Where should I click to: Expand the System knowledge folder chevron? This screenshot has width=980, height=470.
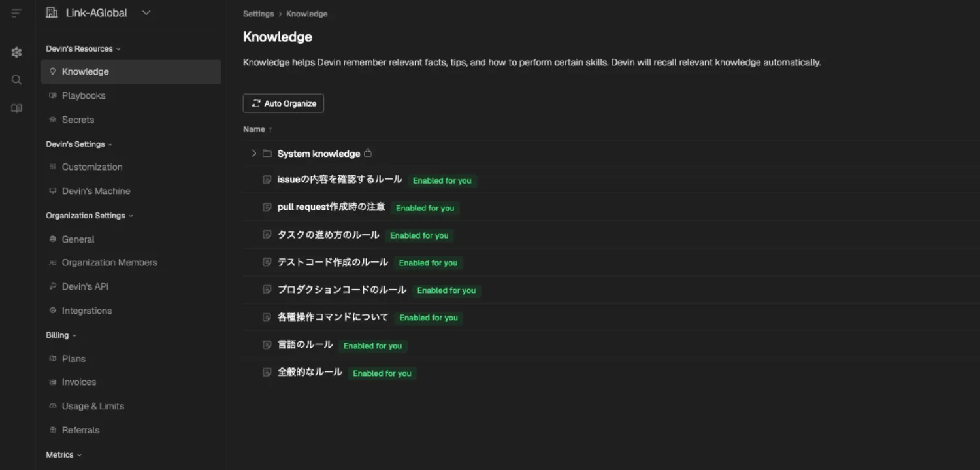tap(254, 154)
